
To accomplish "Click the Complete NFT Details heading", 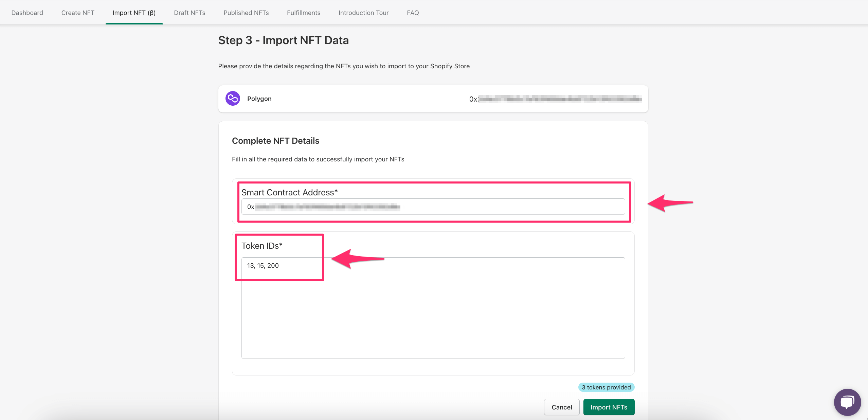I will 275,140.
